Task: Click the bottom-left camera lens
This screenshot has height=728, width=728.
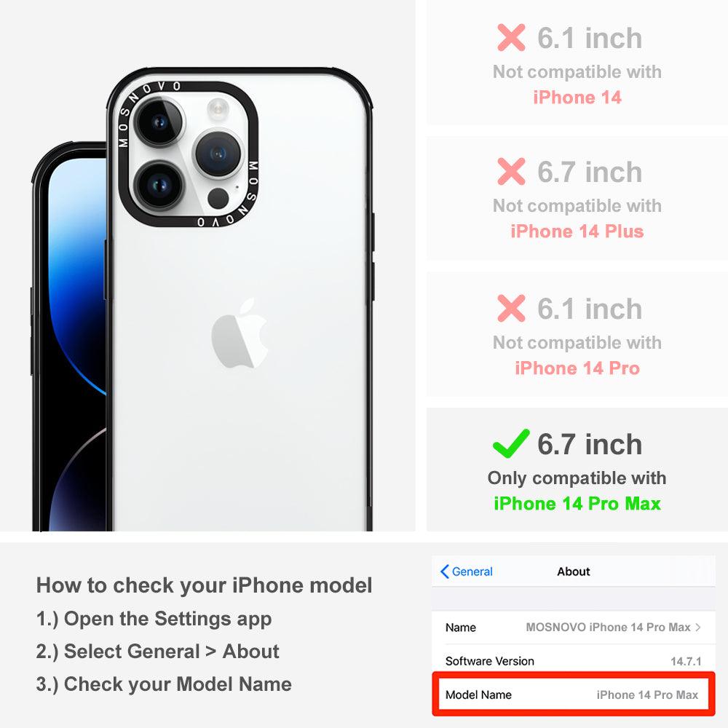Action: pyautogui.click(x=159, y=185)
